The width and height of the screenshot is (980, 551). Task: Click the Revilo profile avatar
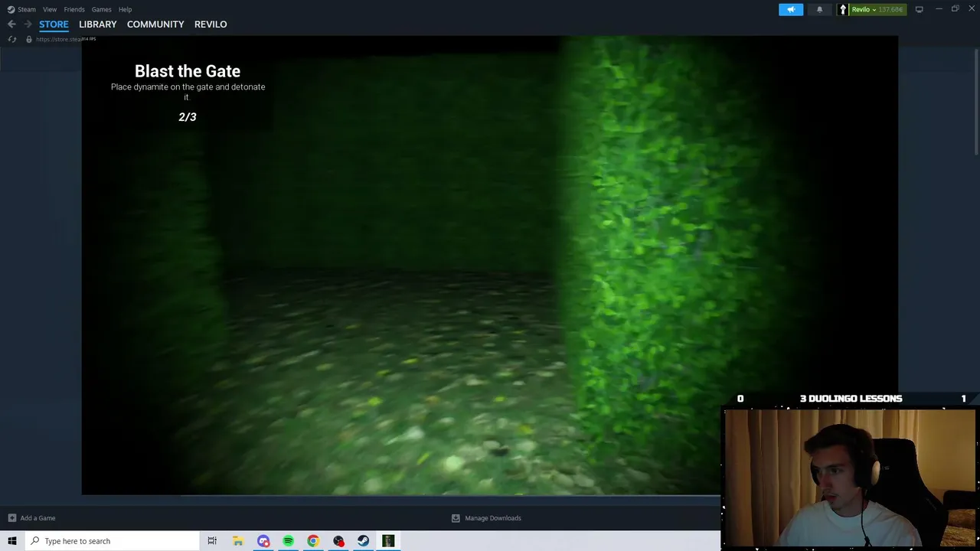[x=843, y=9]
